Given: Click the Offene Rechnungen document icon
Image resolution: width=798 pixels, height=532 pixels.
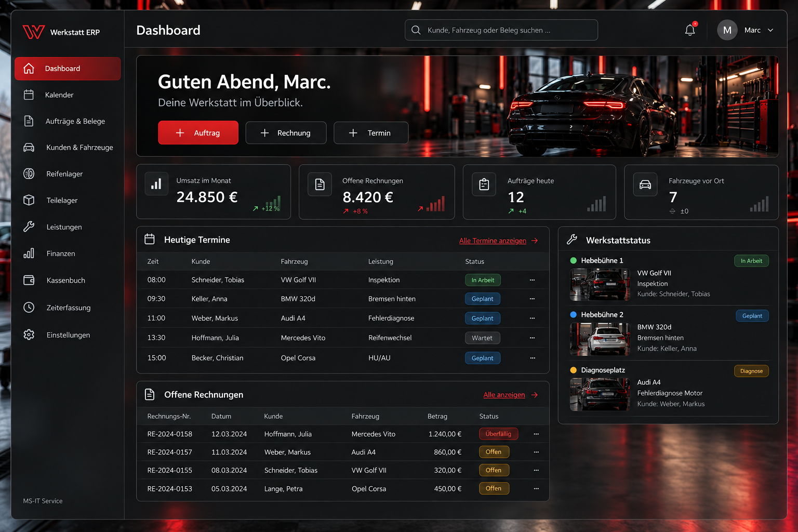Looking at the screenshot, I should pyautogui.click(x=320, y=184).
